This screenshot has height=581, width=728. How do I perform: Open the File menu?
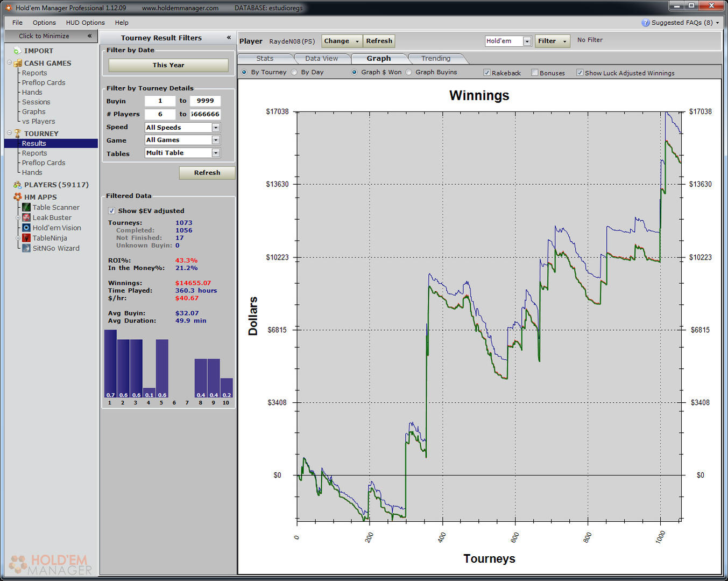[x=17, y=23]
